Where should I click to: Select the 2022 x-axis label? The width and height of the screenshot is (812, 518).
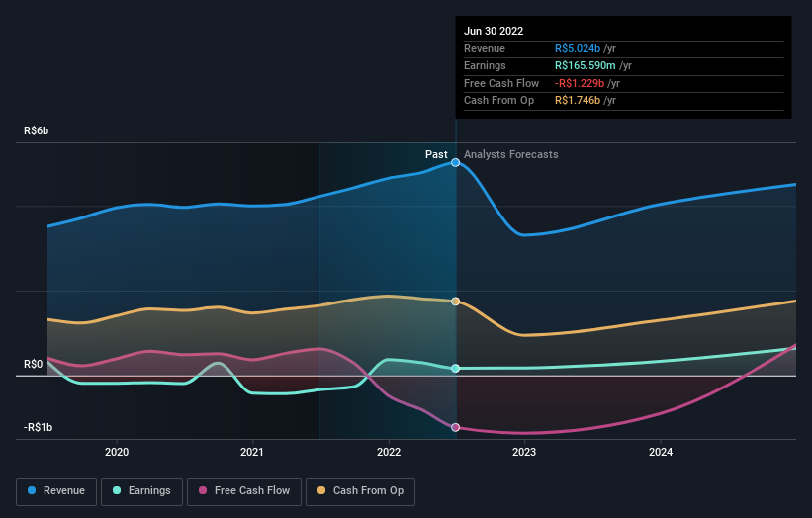tap(389, 452)
